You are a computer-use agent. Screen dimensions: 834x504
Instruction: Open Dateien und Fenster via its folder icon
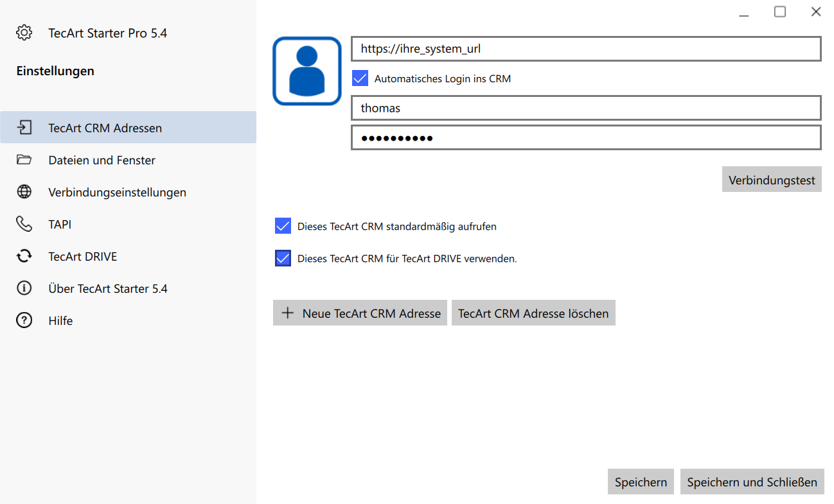24,160
